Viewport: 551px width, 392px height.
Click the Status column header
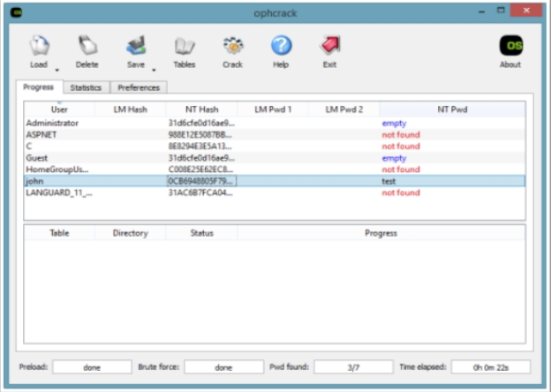point(201,233)
